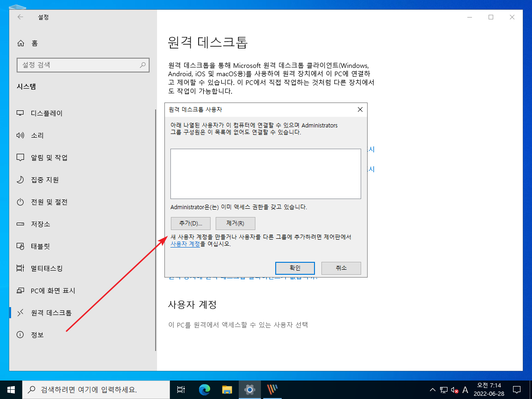Click 홈 label in sidebar

click(35, 43)
